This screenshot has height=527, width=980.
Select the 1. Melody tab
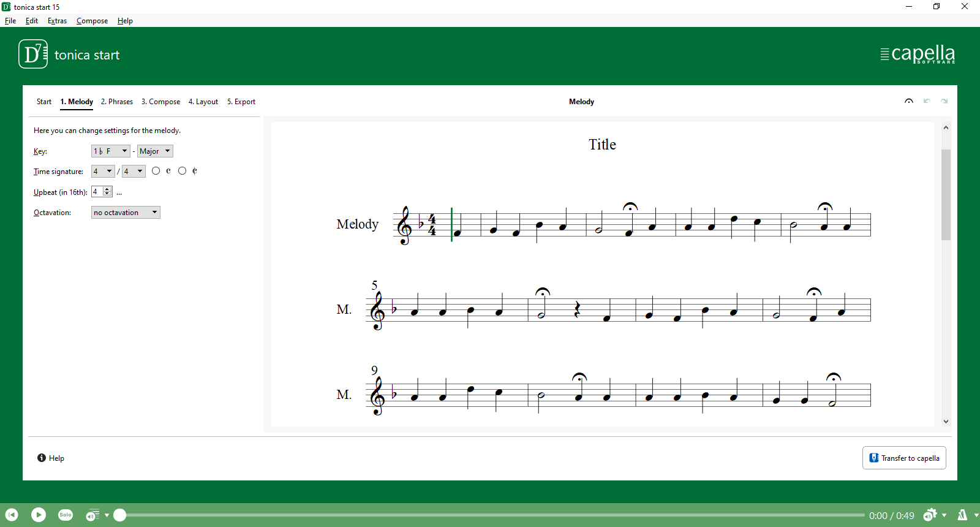coord(77,102)
